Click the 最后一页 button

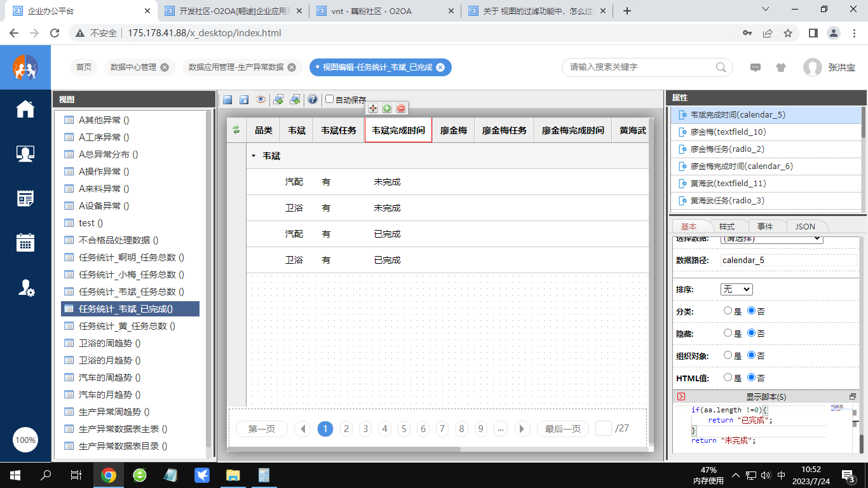(x=562, y=429)
